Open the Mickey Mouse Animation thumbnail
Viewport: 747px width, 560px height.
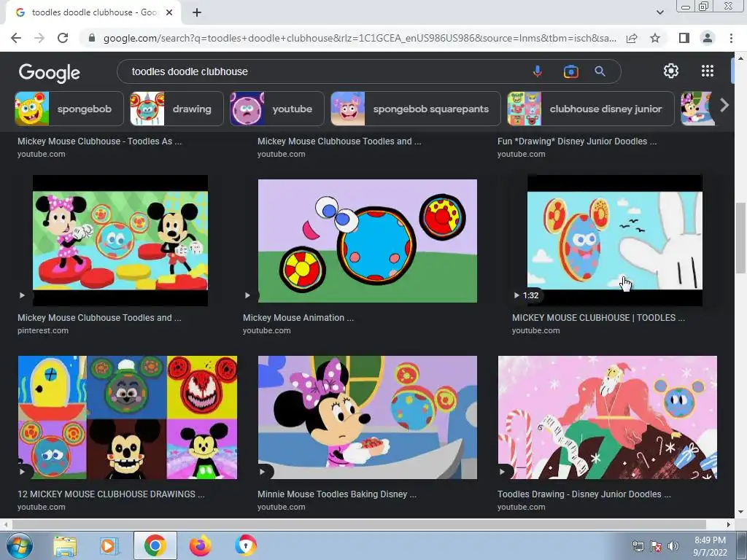pos(368,241)
